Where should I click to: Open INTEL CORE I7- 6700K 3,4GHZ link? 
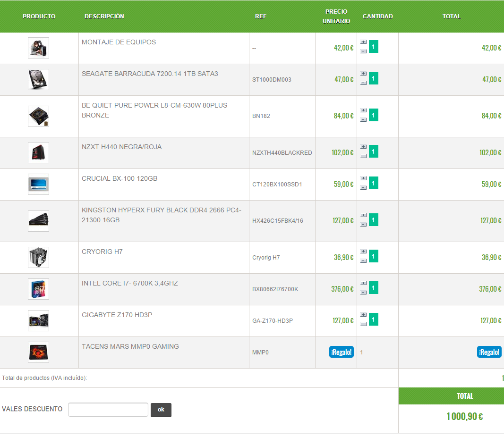pos(129,283)
